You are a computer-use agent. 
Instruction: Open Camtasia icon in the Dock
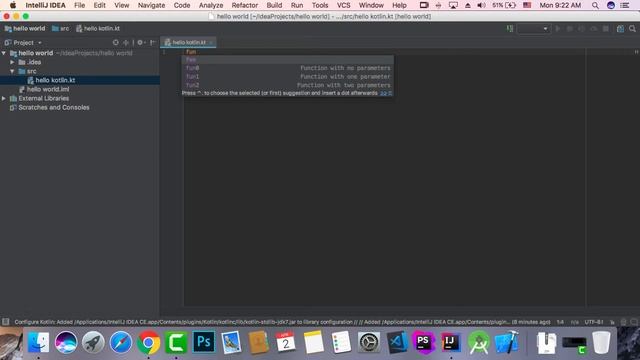pos(176,342)
